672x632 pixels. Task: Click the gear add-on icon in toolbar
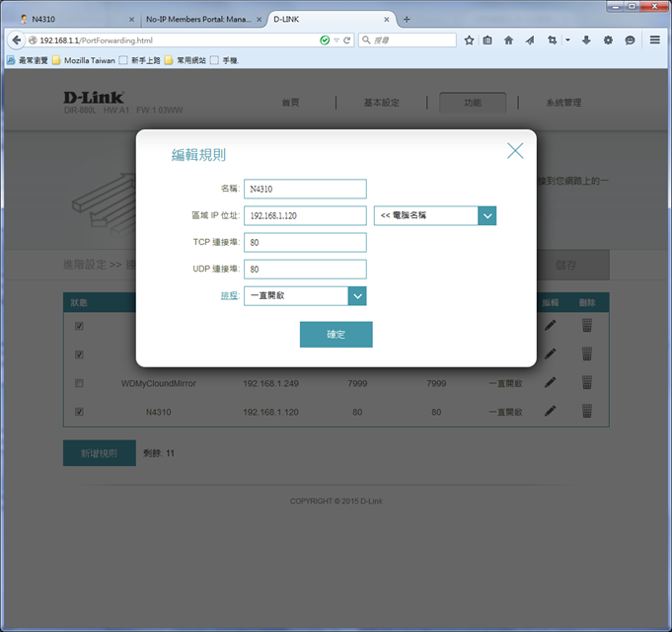pyautogui.click(x=608, y=40)
